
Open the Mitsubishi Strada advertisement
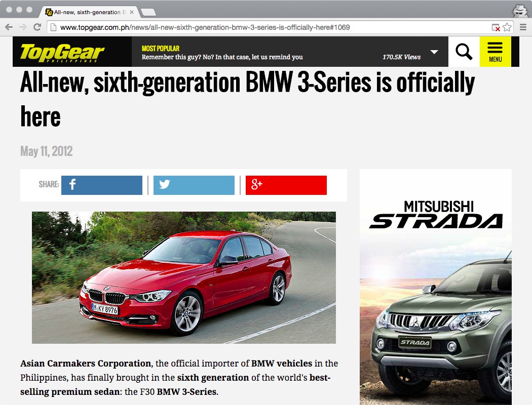436,287
